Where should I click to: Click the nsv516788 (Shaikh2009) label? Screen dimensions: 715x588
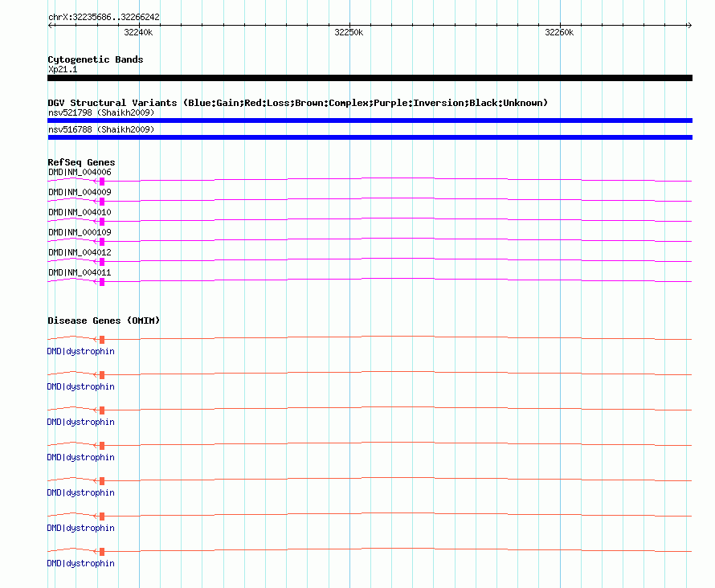pos(101,129)
